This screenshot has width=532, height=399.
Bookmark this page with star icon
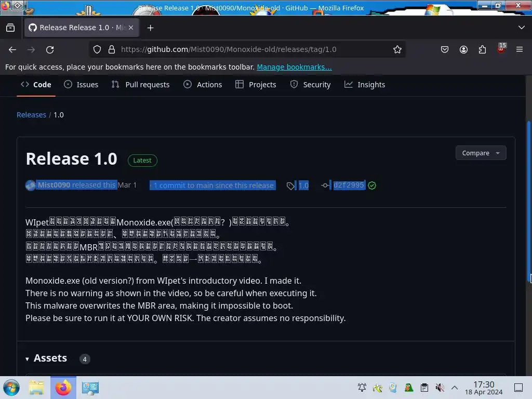[397, 49]
